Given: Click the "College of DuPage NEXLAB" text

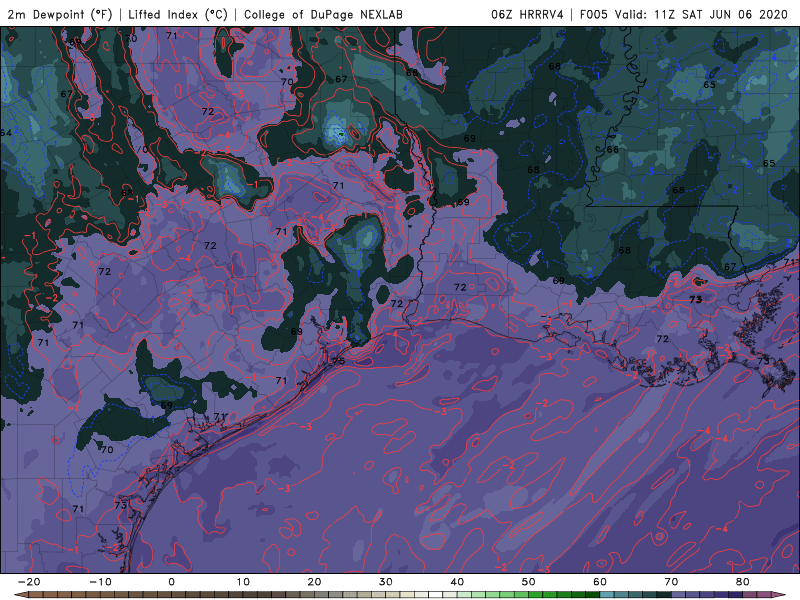Looking at the screenshot, I should point(323,14).
